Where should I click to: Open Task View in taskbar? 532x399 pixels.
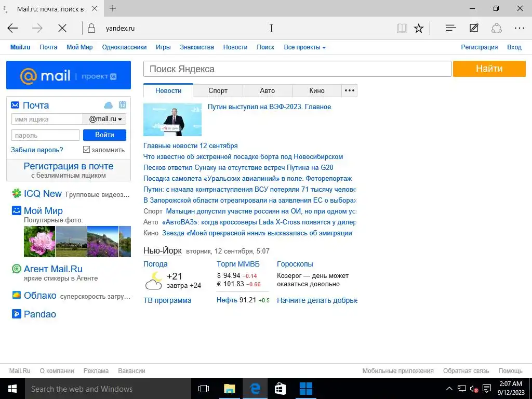(x=204, y=389)
